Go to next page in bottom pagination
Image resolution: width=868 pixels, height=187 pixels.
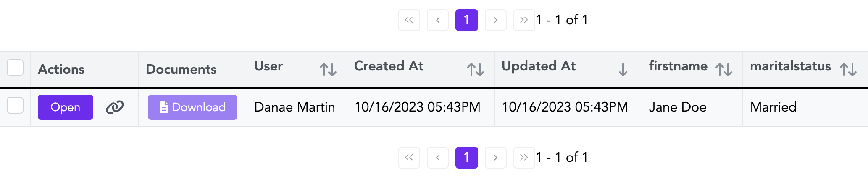tap(495, 158)
